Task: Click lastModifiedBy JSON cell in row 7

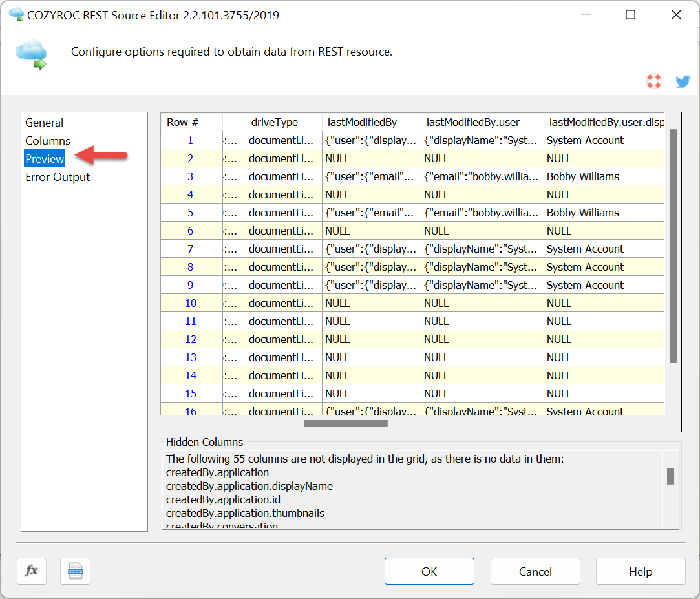Action: click(x=372, y=249)
